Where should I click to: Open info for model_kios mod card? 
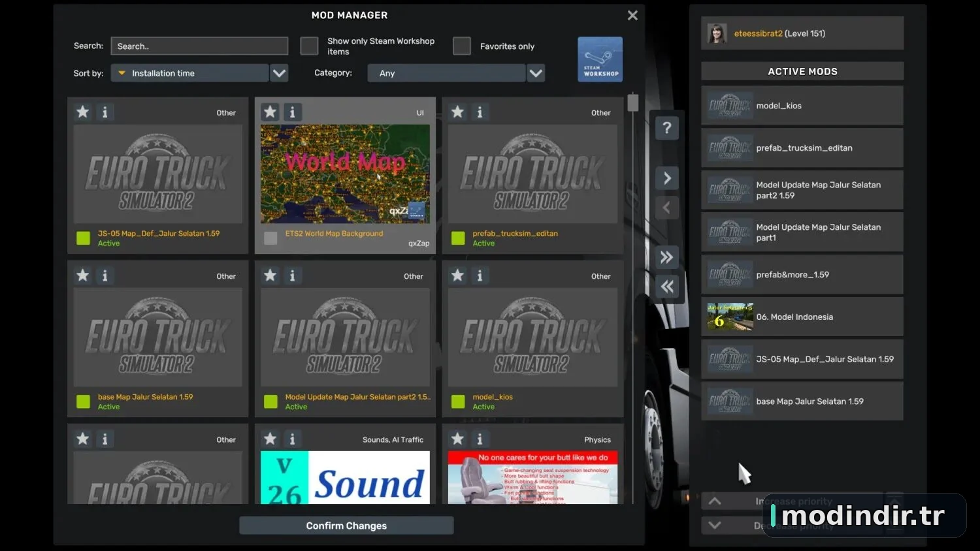click(x=480, y=275)
